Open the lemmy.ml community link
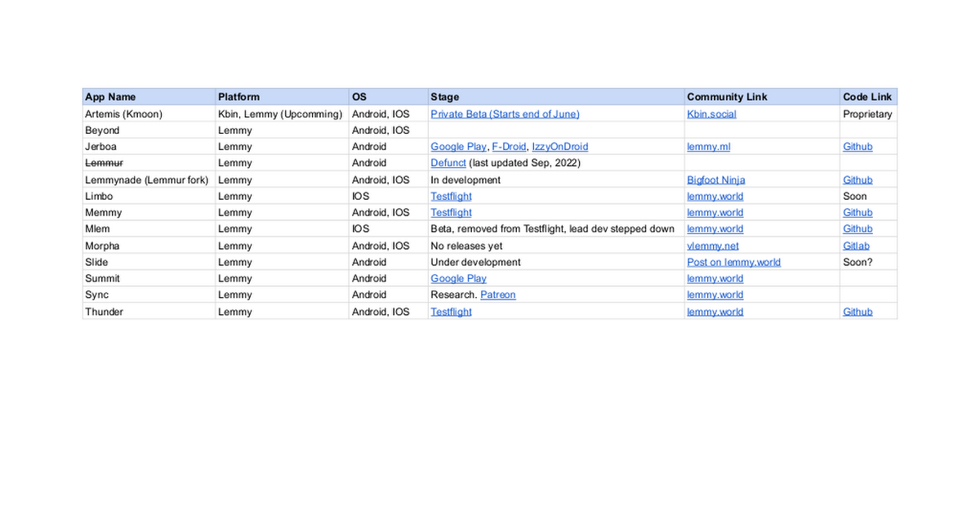 (x=708, y=147)
